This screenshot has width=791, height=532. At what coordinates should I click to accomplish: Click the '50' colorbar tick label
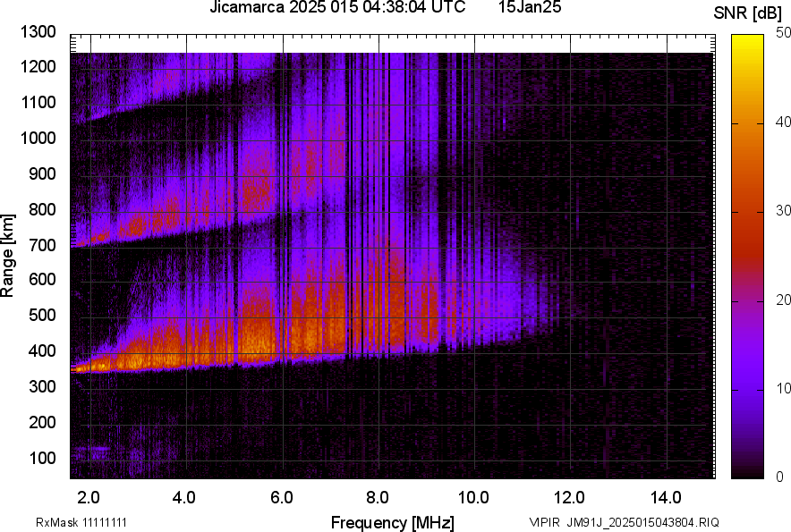pyautogui.click(x=784, y=33)
